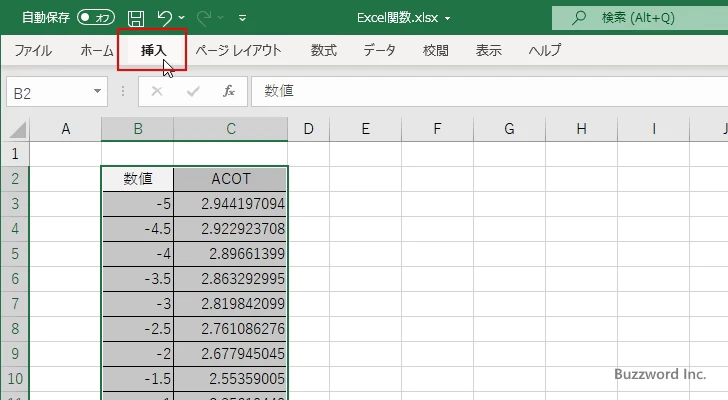Select row 5 header

coord(15,254)
